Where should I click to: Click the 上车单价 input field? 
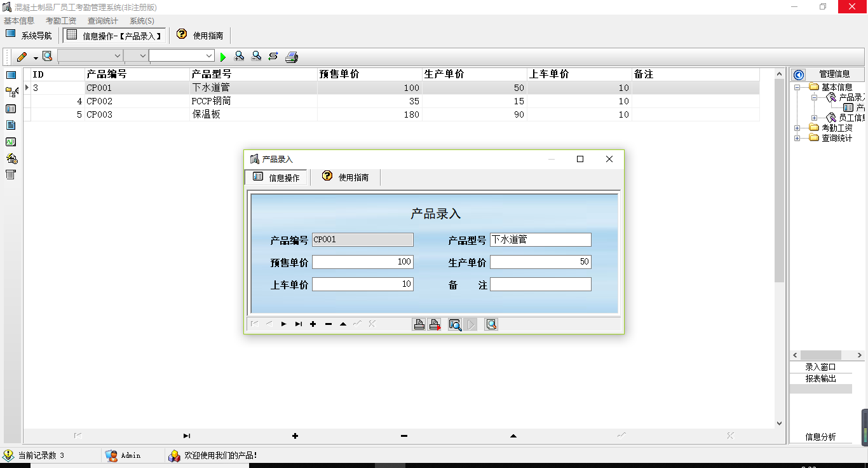pyautogui.click(x=363, y=284)
